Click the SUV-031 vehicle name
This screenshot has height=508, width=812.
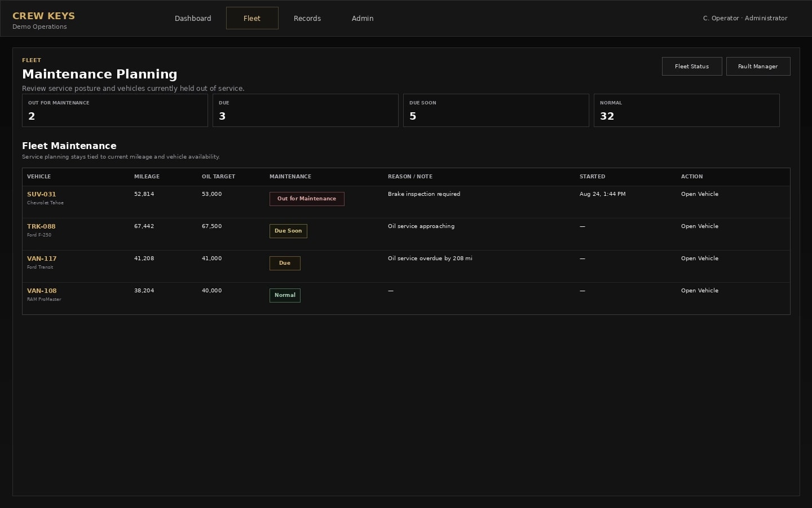[x=42, y=194]
